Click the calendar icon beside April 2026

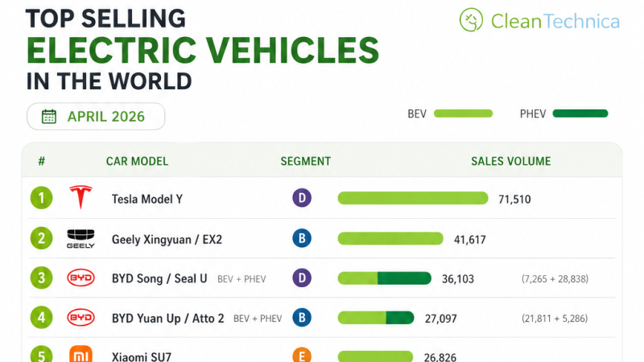click(49, 117)
